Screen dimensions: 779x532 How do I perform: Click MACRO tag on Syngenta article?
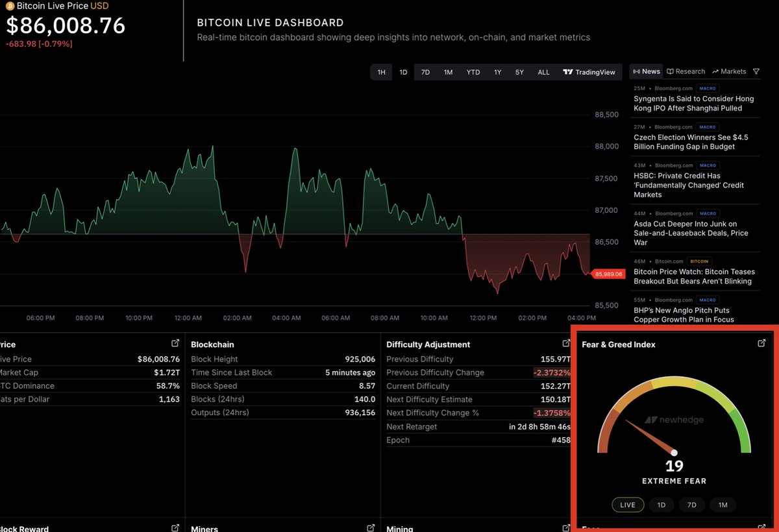coord(708,88)
